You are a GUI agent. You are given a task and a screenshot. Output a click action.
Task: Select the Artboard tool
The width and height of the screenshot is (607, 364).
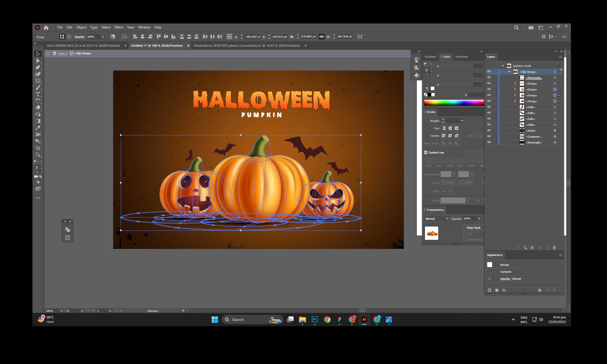pos(38,148)
